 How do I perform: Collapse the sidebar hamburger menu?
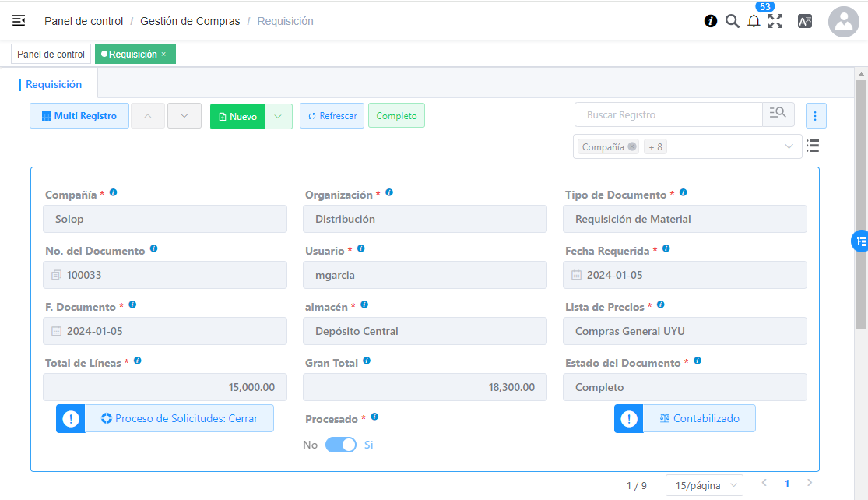click(19, 21)
